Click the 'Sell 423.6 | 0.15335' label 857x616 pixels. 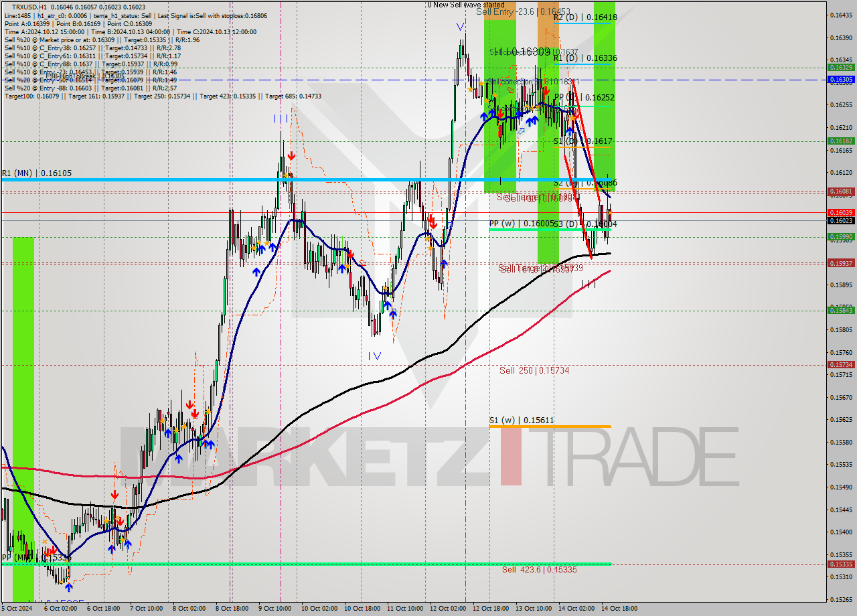[539, 569]
